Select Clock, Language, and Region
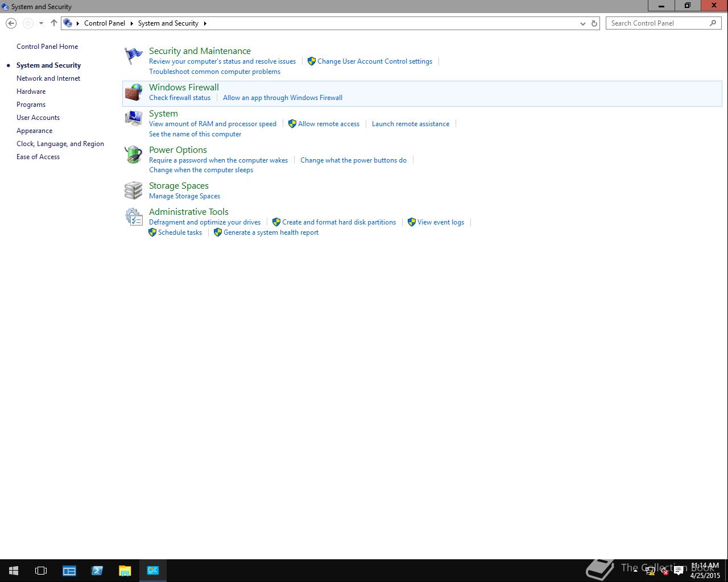Screen dimensions: 728x582 (60, 144)
